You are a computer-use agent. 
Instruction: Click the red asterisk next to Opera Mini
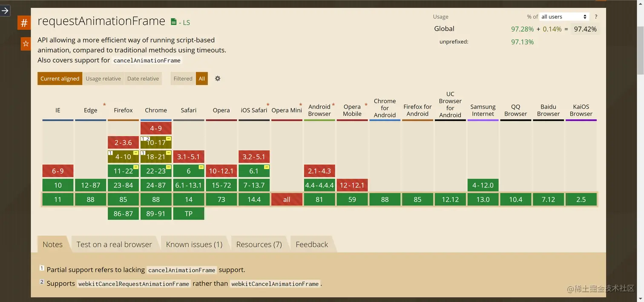[301, 105]
